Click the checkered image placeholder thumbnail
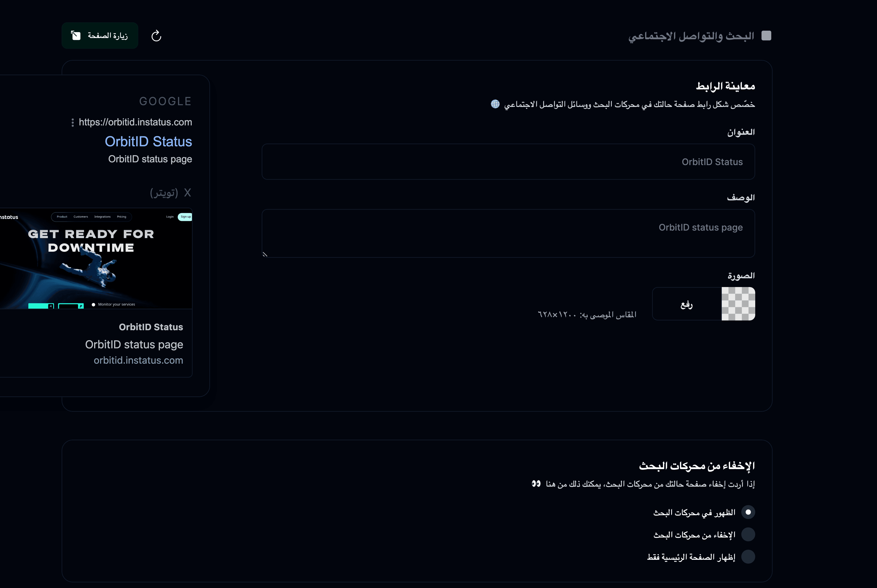 [x=738, y=304]
